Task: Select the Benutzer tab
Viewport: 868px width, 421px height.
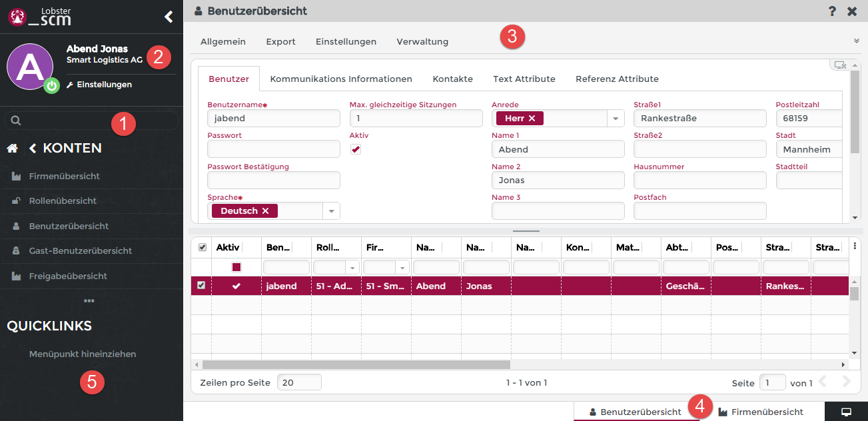Action: click(x=228, y=79)
